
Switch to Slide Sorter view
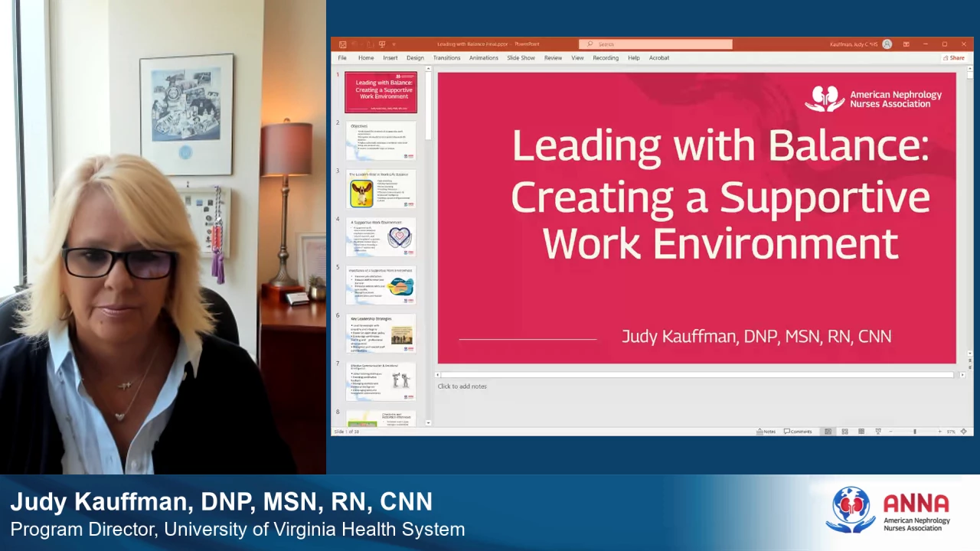point(844,432)
